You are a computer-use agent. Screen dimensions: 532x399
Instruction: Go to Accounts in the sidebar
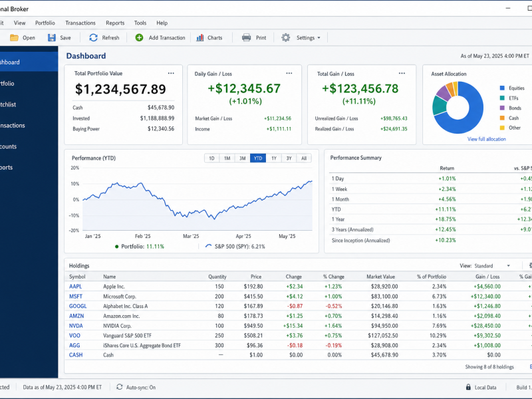29,146
